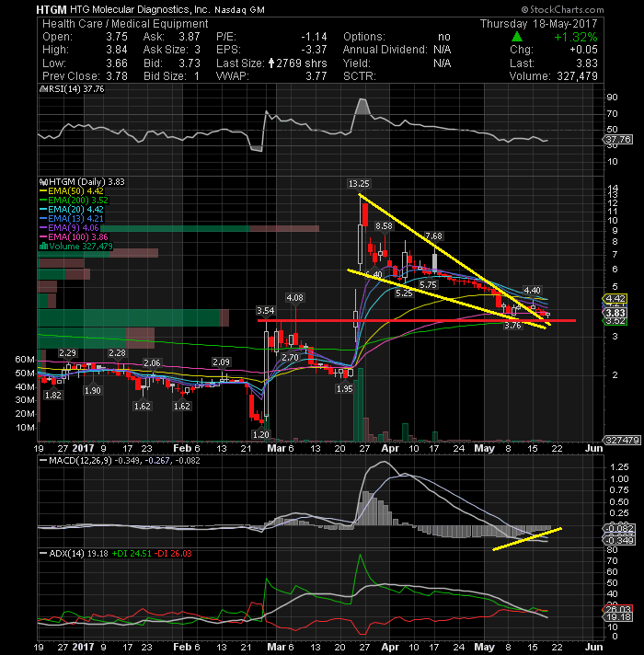The image size is (644, 655).
Task: Click the 4.40 recent high label
Action: 532,290
